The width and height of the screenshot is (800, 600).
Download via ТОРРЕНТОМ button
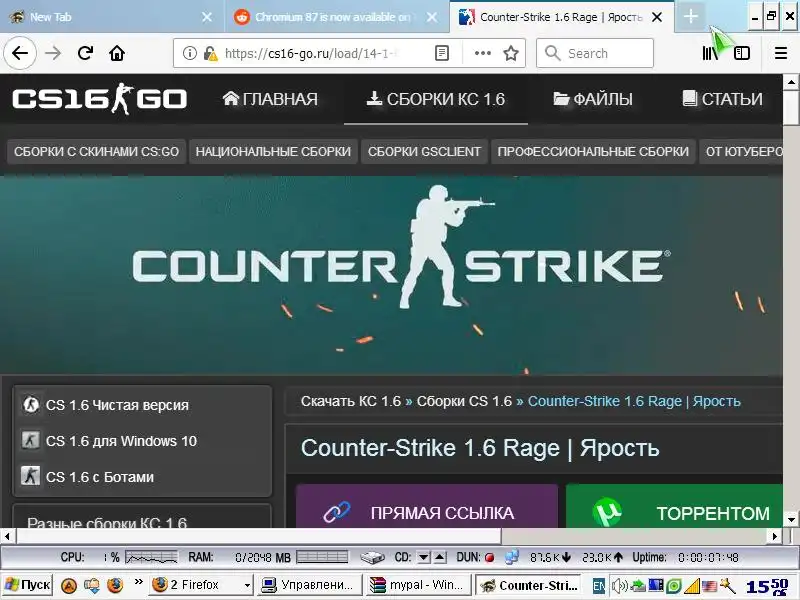click(x=674, y=506)
